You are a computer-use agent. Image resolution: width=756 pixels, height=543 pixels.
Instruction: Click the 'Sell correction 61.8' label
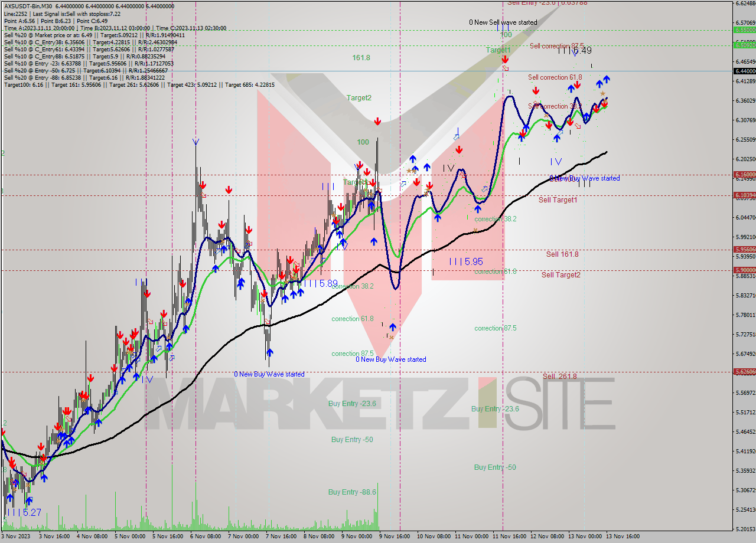coord(555,77)
